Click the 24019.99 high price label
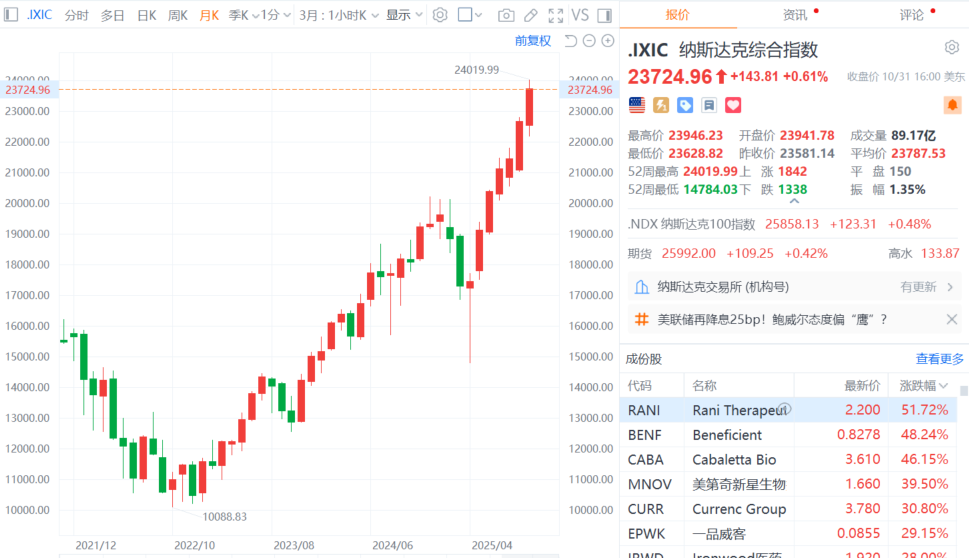 pyautogui.click(x=476, y=70)
